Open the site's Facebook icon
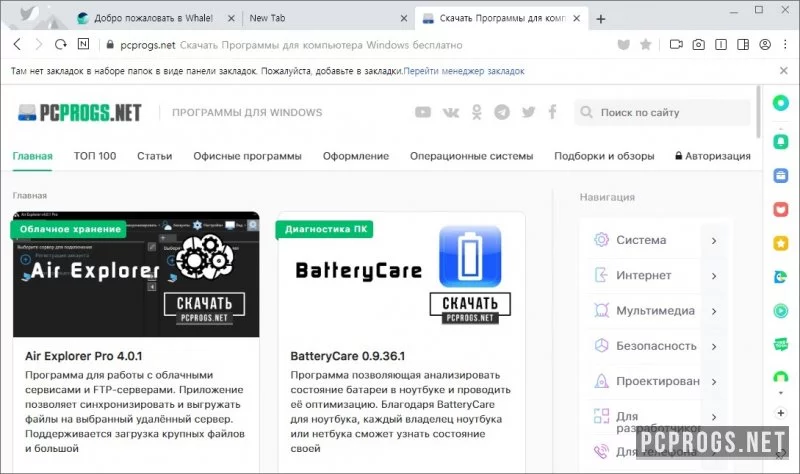Viewport: 800px width, 474px height. tap(553, 112)
